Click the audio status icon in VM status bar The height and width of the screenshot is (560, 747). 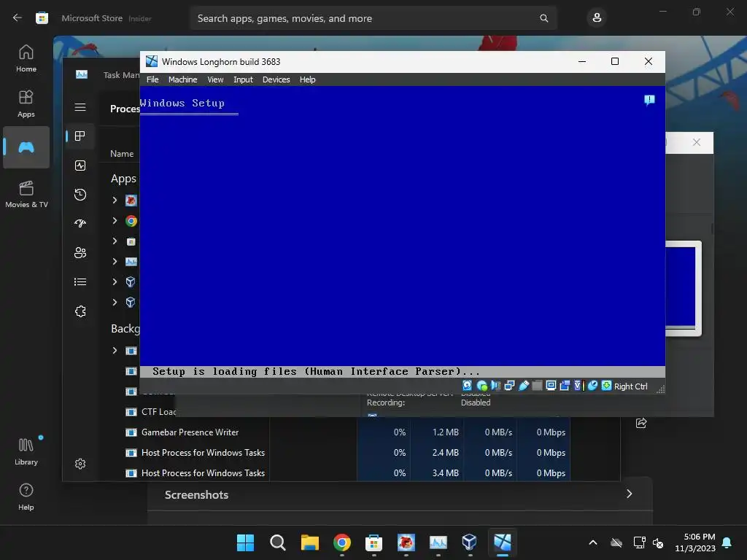(x=495, y=386)
